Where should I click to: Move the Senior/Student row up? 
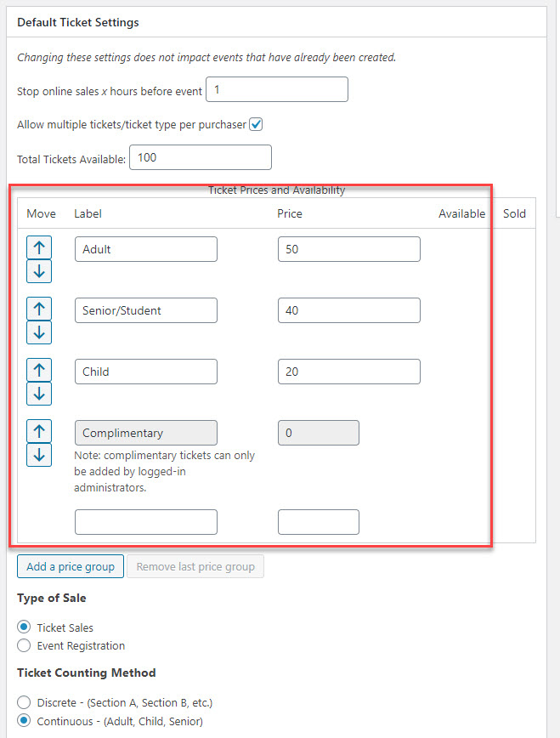39,309
